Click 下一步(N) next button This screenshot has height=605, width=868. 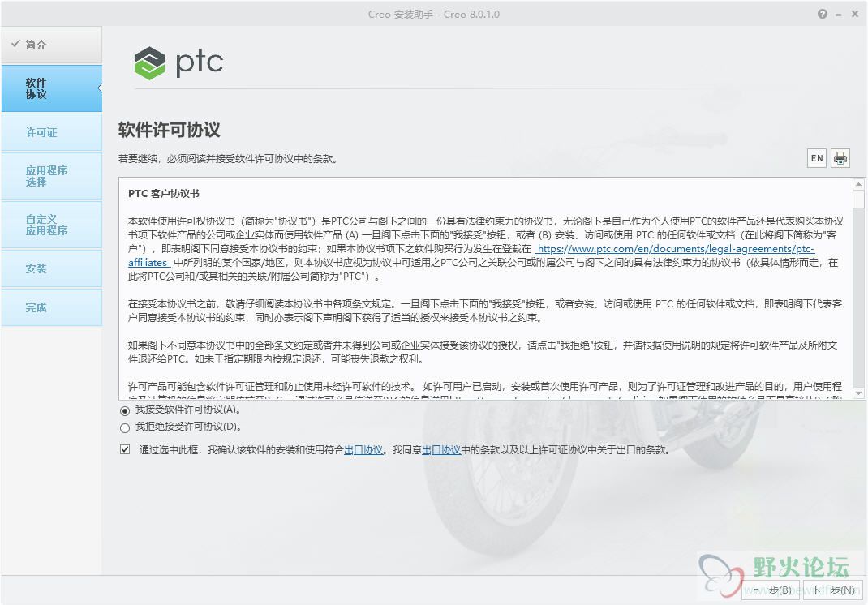click(x=832, y=590)
